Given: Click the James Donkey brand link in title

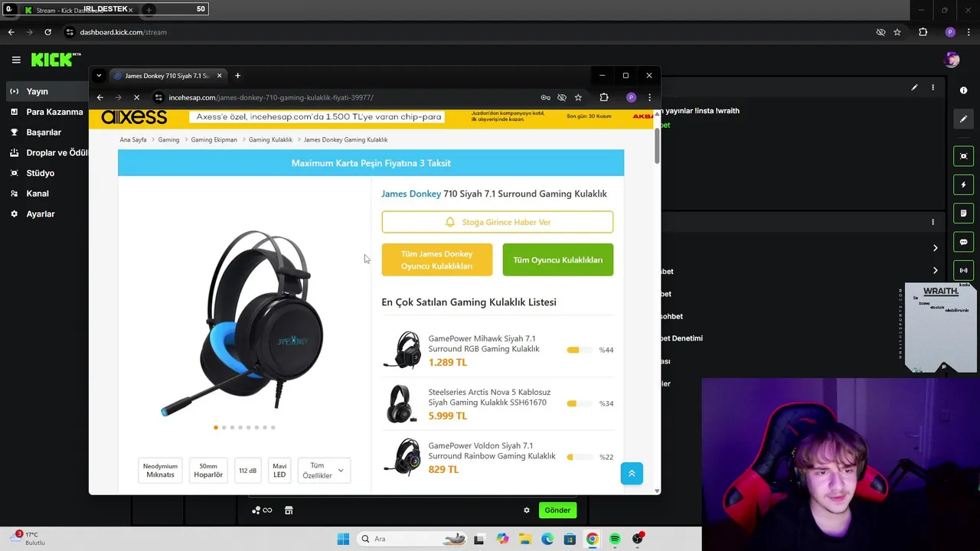Looking at the screenshot, I should point(411,194).
